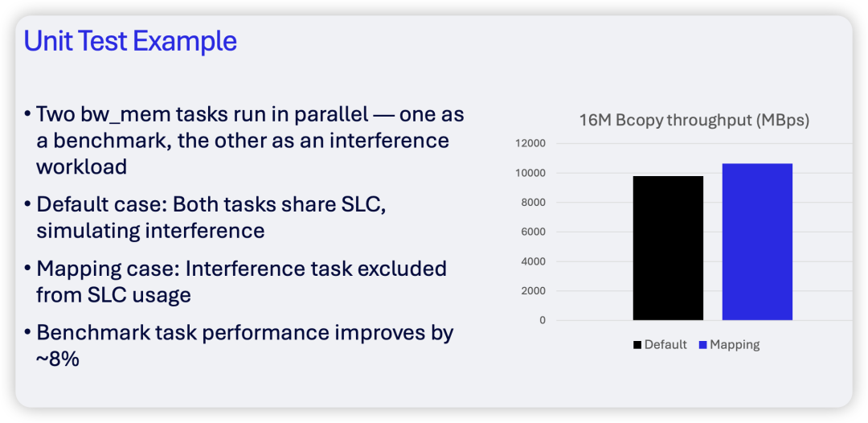Click the 6000 y-axis label

click(x=532, y=232)
